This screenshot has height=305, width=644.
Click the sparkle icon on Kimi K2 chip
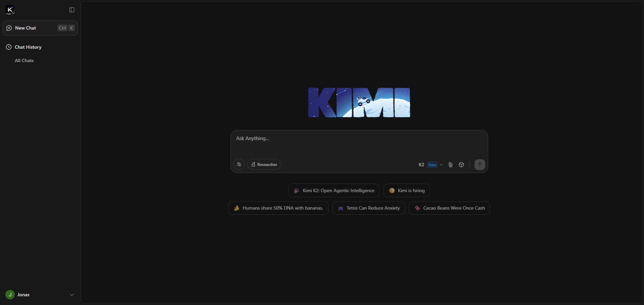(x=296, y=190)
